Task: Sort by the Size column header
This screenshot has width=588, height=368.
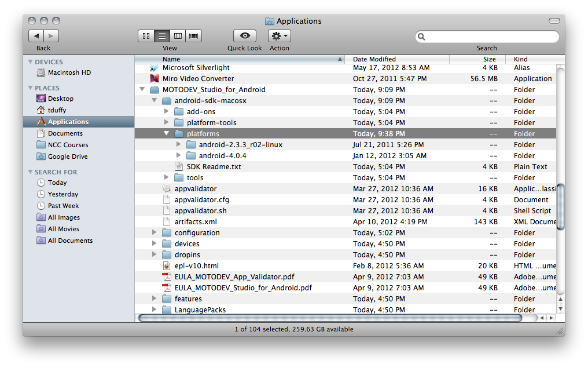Action: click(x=477, y=59)
